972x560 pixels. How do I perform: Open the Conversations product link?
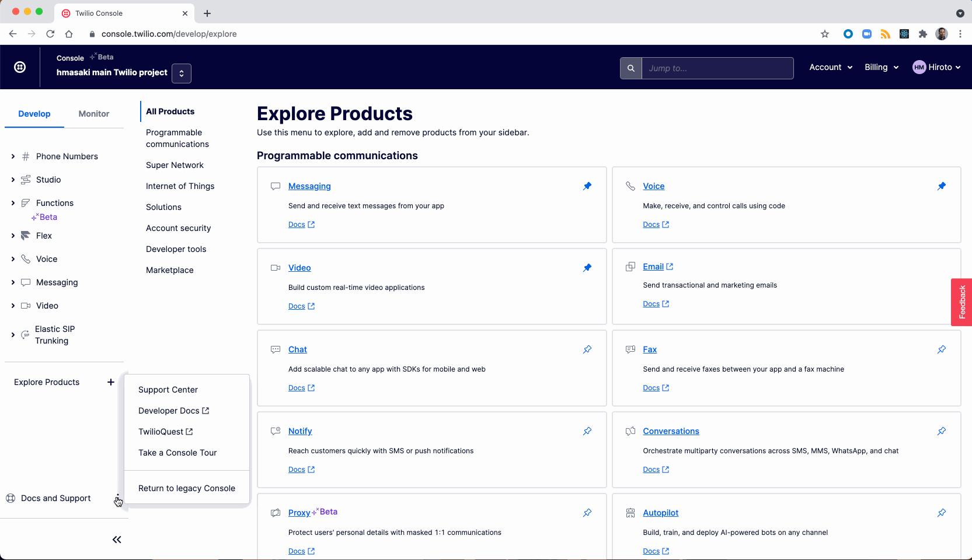[671, 431]
